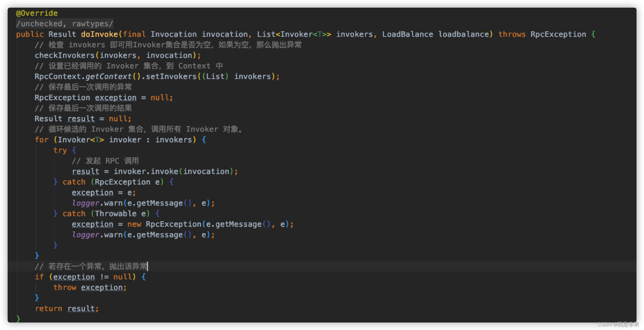
Task: Click the if keyword checking exception
Action: (39, 277)
